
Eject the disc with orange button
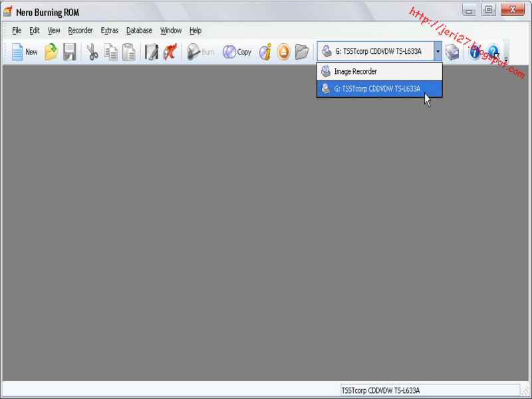(284, 52)
